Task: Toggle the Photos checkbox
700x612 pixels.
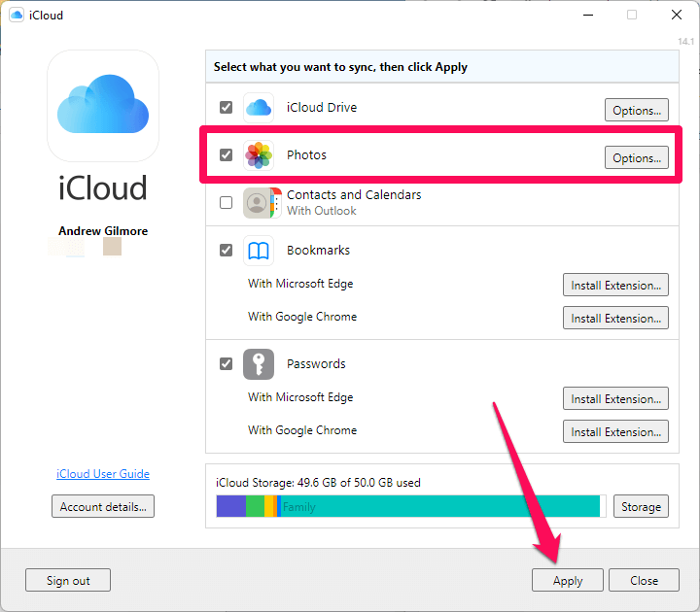Action: pos(226,155)
